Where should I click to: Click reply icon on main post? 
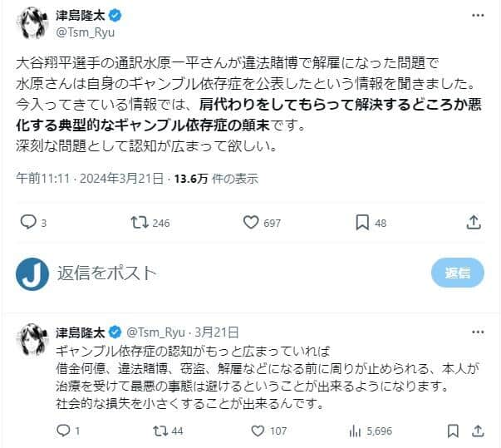tap(28, 222)
